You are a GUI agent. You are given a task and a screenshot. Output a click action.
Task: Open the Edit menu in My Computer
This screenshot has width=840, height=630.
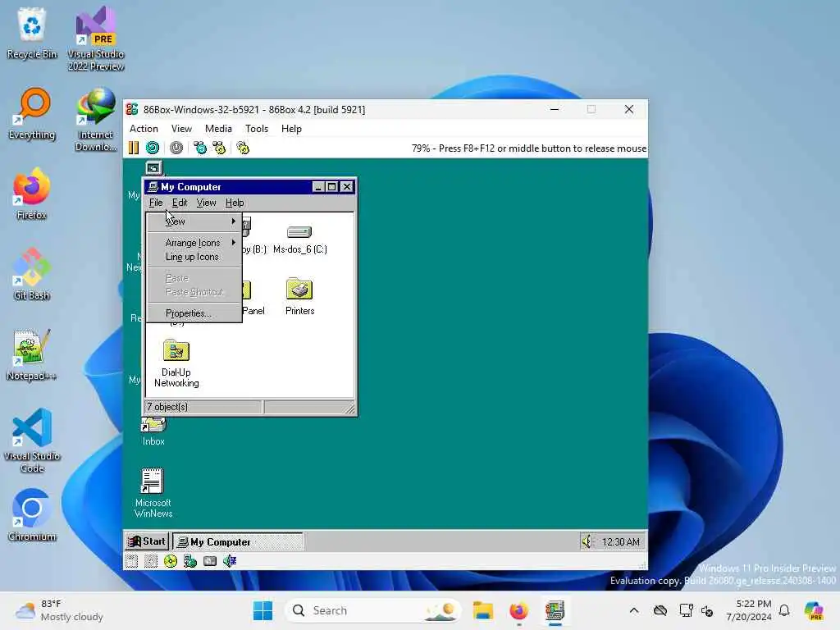click(180, 203)
